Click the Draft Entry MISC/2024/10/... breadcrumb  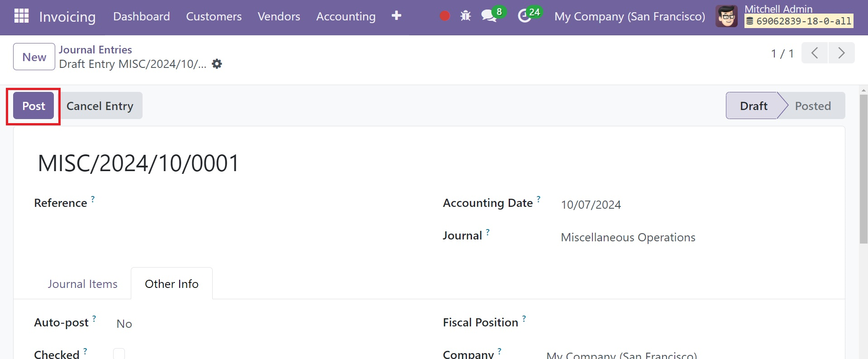click(133, 64)
